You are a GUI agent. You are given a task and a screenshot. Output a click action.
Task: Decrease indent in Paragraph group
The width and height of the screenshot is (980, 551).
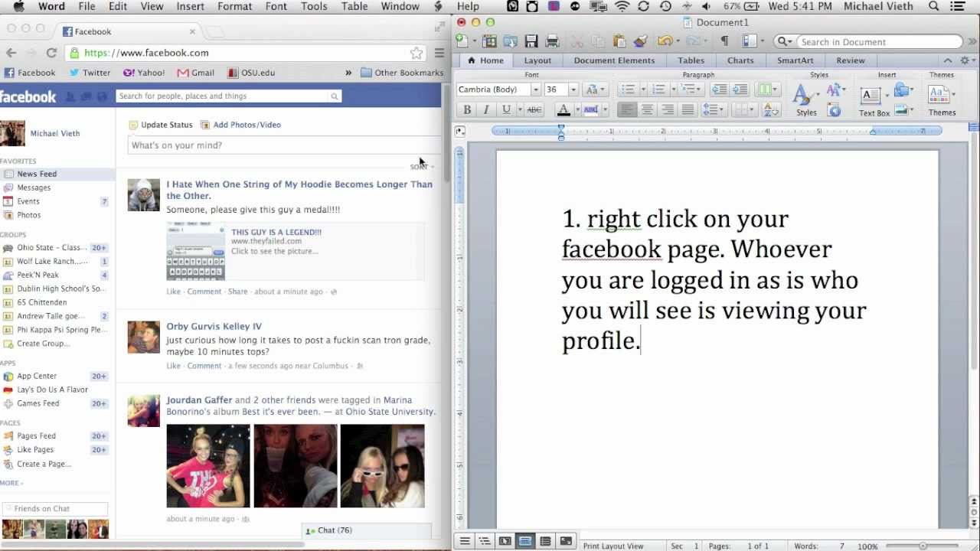coord(719,90)
